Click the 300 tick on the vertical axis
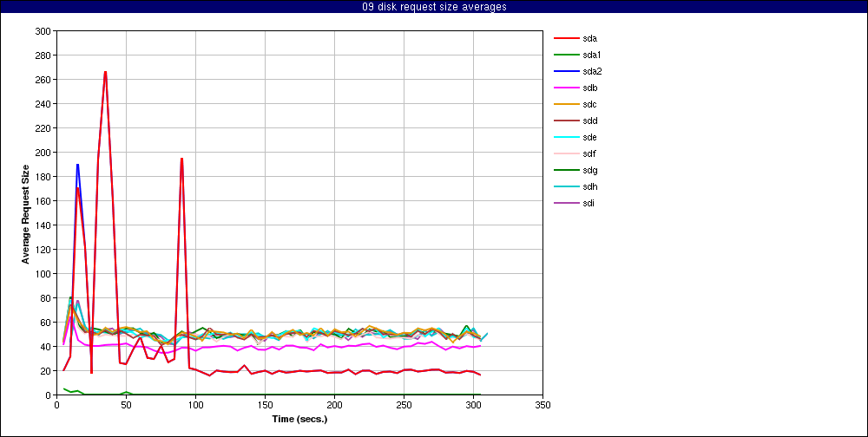Screen dimensions: 868x437 43,31
